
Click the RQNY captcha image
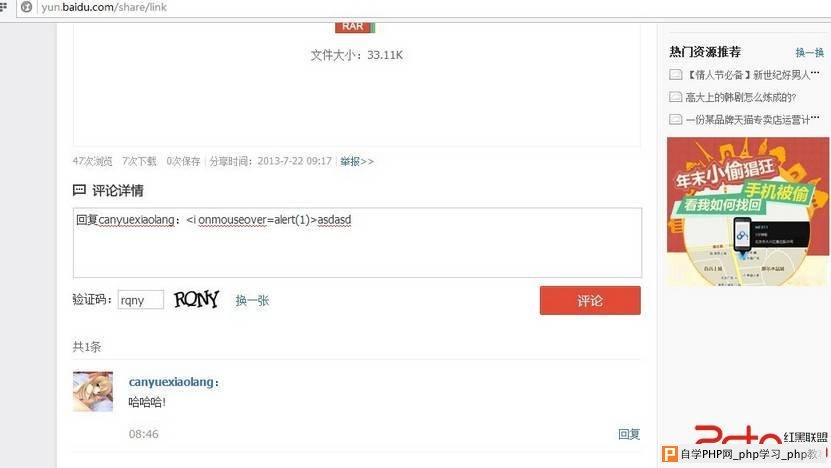[196, 299]
